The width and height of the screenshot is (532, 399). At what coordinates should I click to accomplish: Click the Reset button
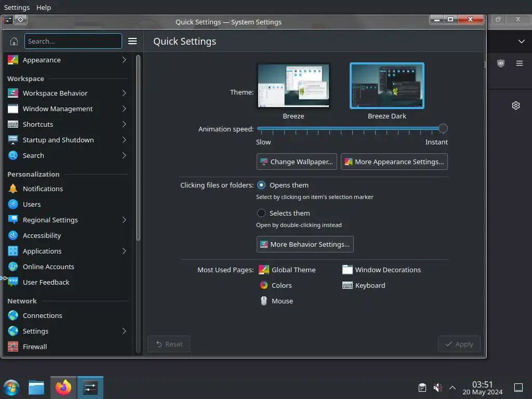coord(169,344)
